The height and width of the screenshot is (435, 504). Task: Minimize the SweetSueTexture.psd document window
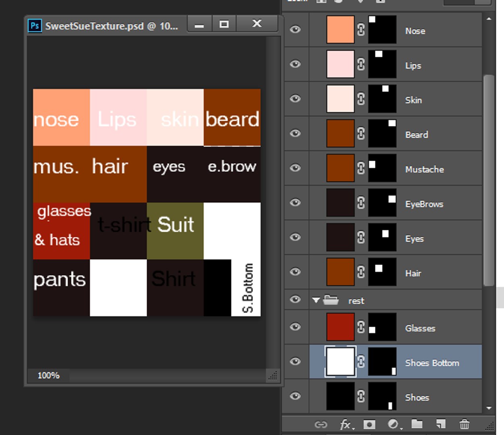[200, 24]
